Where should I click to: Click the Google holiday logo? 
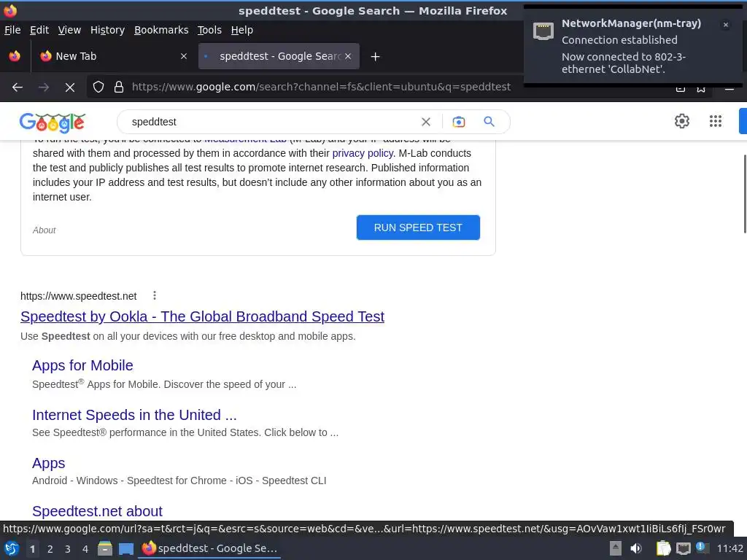click(53, 122)
